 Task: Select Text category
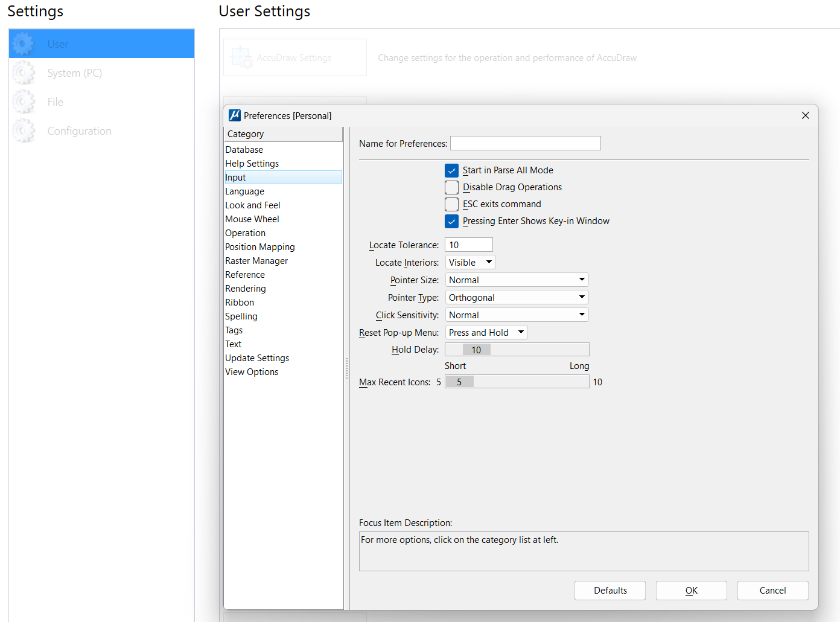283,344
